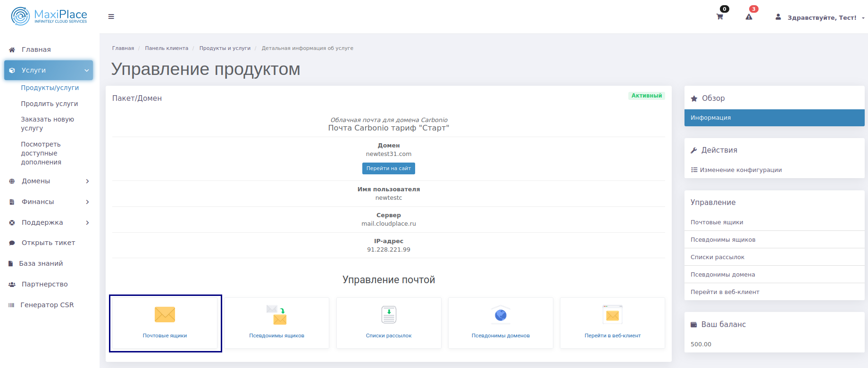Click the Перейти на сайт button
The image size is (868, 368).
[389, 168]
